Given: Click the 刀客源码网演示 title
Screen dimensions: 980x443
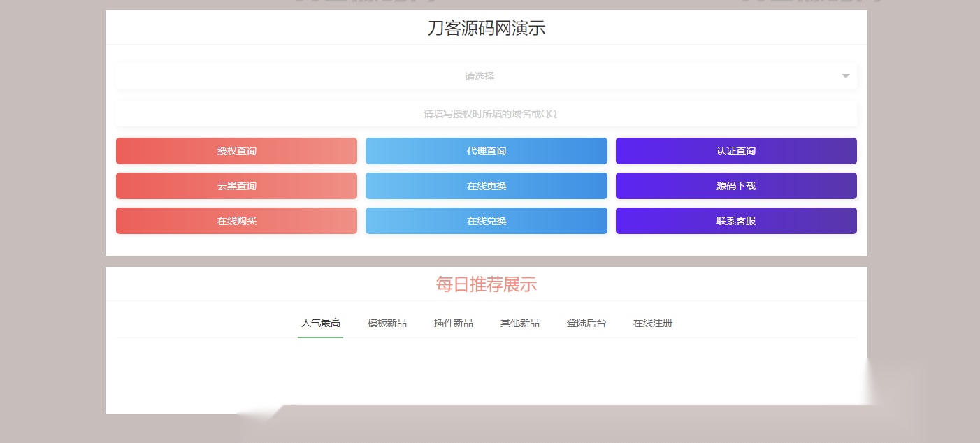Looking at the screenshot, I should click(x=487, y=29).
